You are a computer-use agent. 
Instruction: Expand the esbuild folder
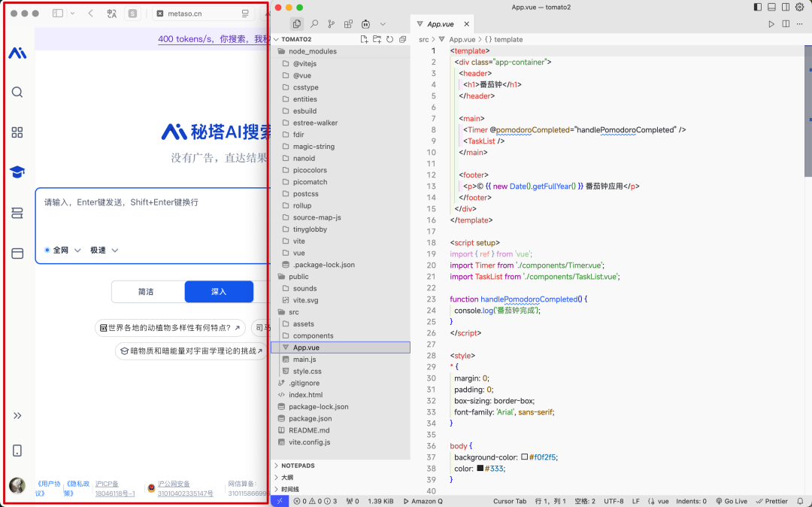tap(341, 111)
